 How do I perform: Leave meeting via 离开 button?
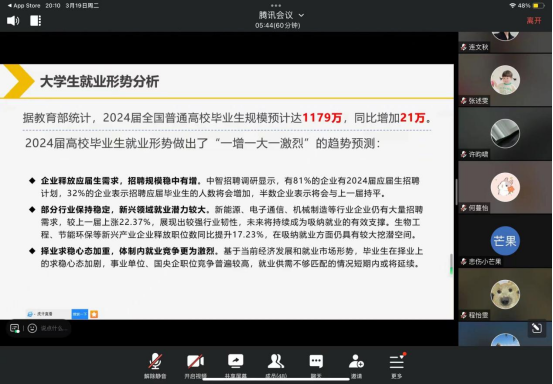[534, 20]
